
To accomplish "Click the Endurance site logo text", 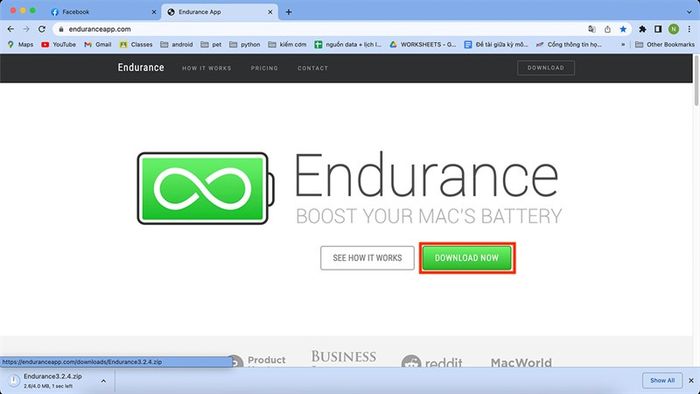I will (x=141, y=67).
